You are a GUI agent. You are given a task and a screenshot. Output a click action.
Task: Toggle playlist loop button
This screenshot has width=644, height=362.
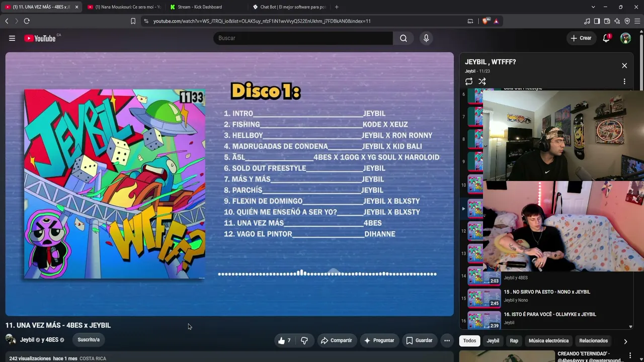[469, 81]
